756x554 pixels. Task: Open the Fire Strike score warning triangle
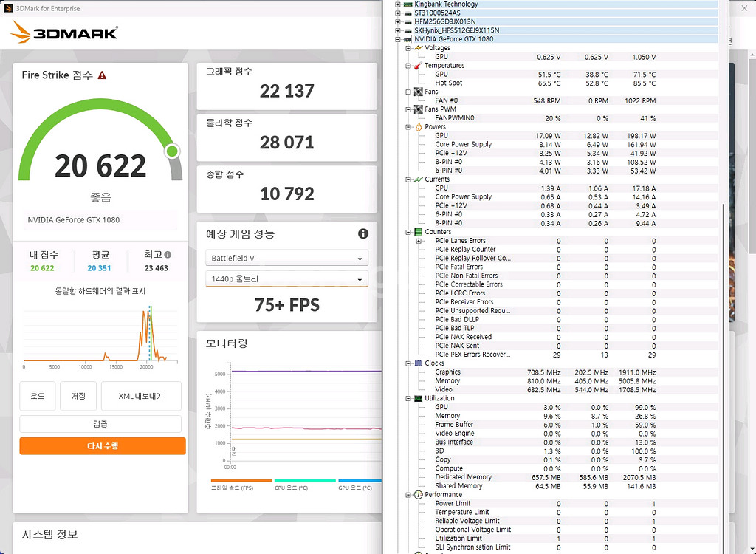[x=102, y=75]
